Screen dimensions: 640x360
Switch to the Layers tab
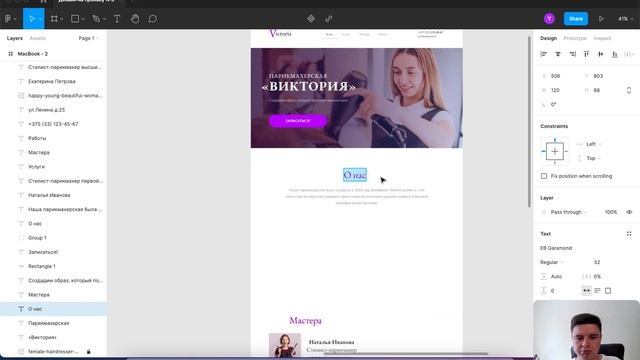(x=15, y=38)
